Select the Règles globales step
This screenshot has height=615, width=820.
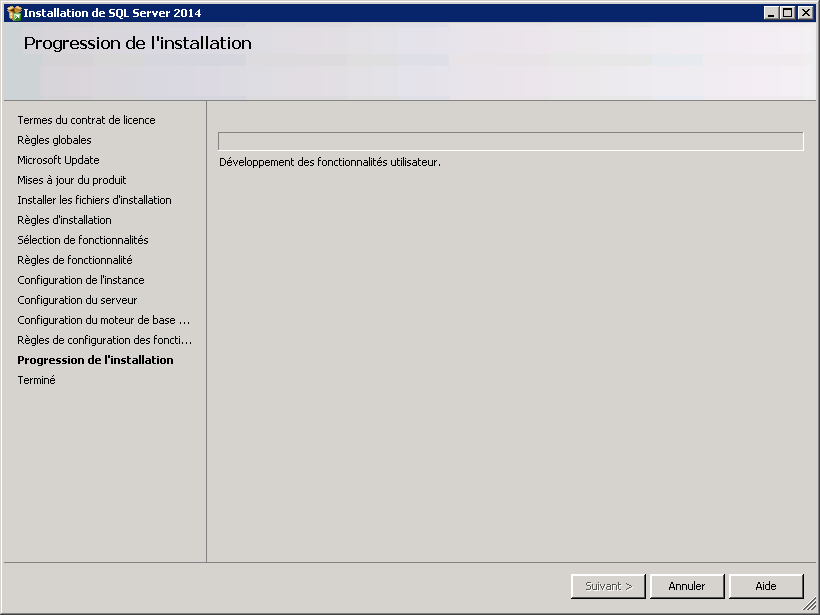click(x=54, y=140)
